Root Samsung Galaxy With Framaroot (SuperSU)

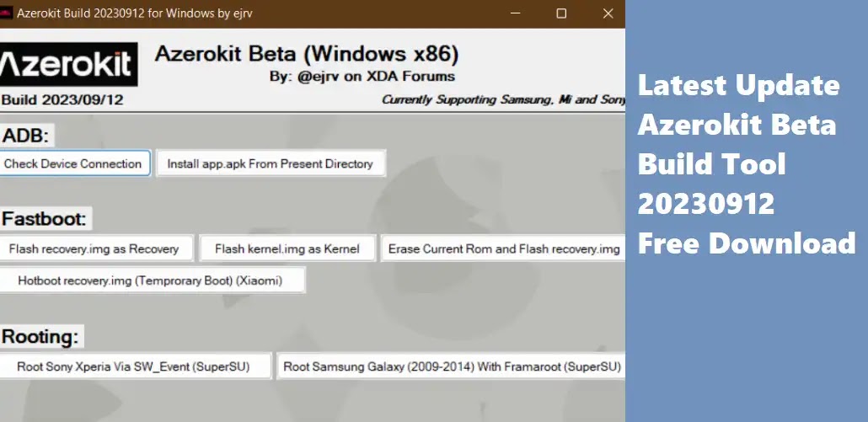coord(451,366)
